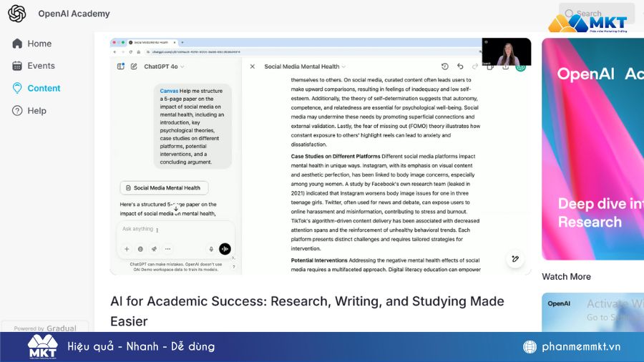
Task: Click the Home house icon
Action: [17, 44]
